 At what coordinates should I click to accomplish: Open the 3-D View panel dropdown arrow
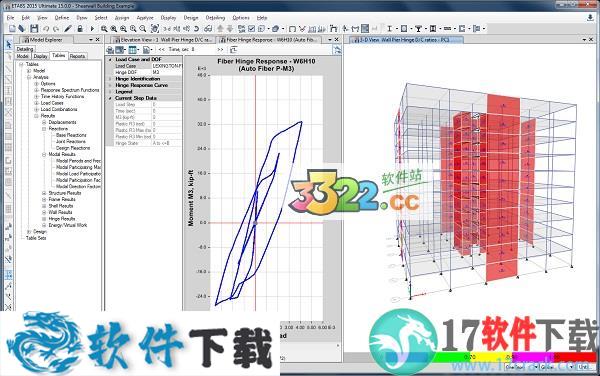584,40
